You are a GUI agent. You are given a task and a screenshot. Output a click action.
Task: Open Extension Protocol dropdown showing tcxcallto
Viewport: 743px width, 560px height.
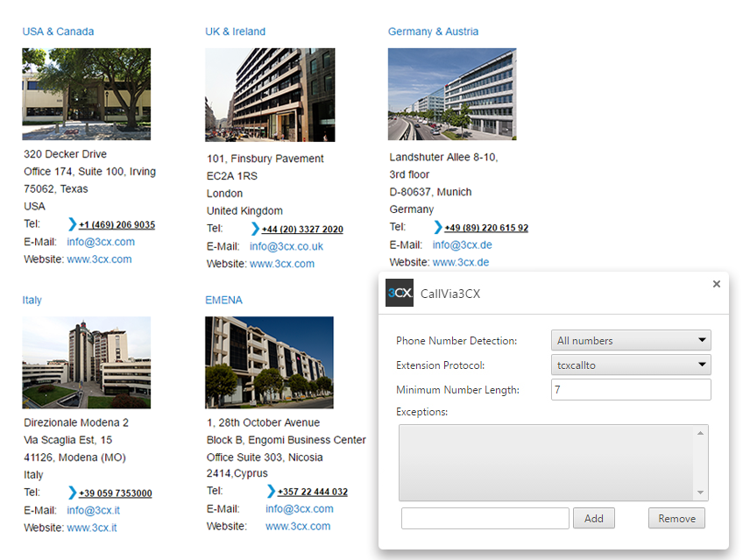tap(631, 365)
